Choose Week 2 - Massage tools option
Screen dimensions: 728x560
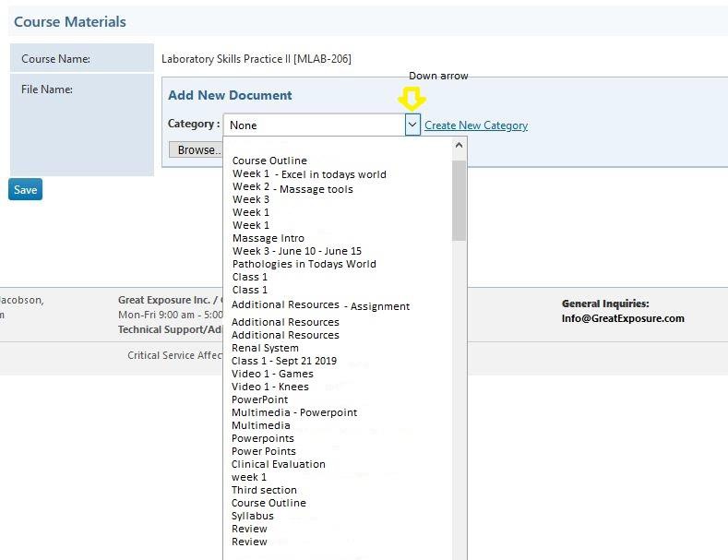pos(292,188)
